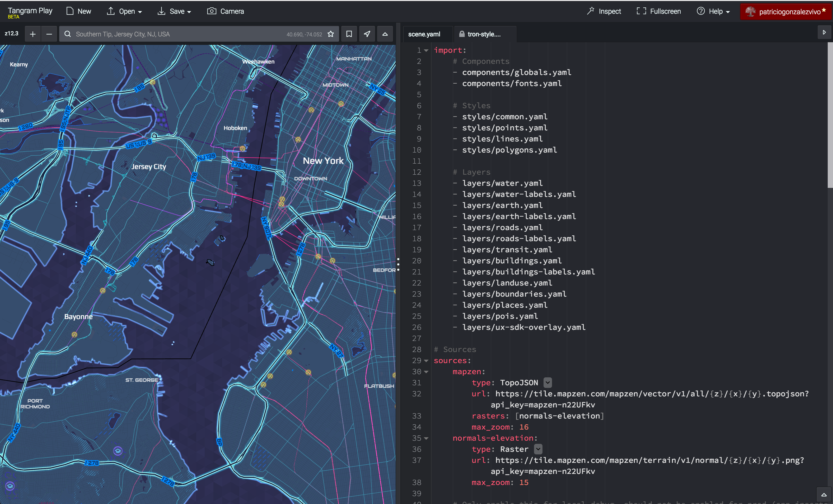Image resolution: width=833 pixels, height=504 pixels.
Task: Click the scroll-to-top arrow at editor bottom
Action: pos(824,495)
